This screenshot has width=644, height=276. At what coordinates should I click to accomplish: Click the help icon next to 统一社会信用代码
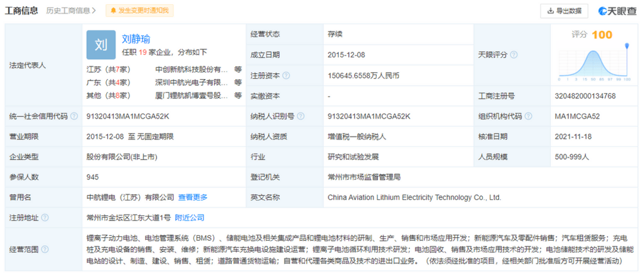coord(74,116)
